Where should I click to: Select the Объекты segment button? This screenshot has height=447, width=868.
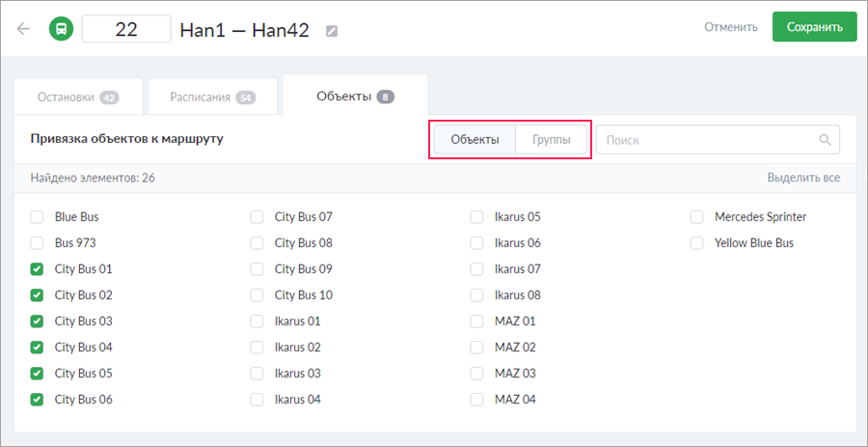tap(475, 140)
